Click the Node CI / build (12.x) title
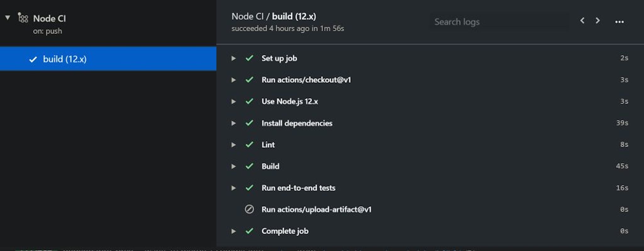 [274, 16]
